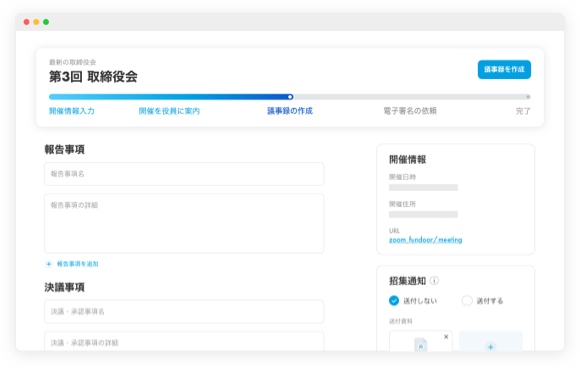Click the 議事録を作成 button
This screenshot has height=368, width=580.
click(504, 70)
